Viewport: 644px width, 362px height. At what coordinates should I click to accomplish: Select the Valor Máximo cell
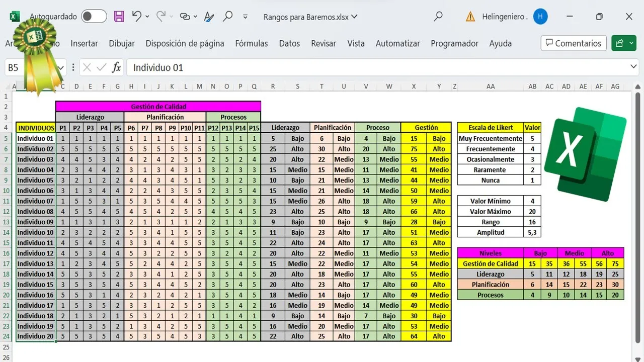tap(491, 212)
